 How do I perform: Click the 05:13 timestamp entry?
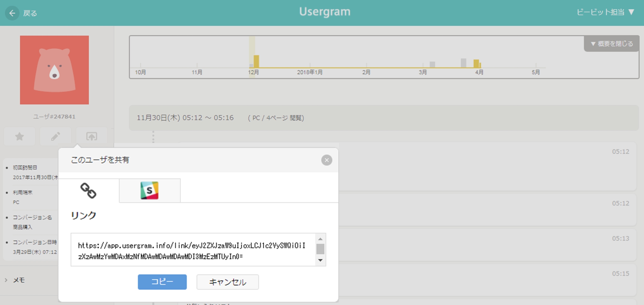[x=621, y=239]
